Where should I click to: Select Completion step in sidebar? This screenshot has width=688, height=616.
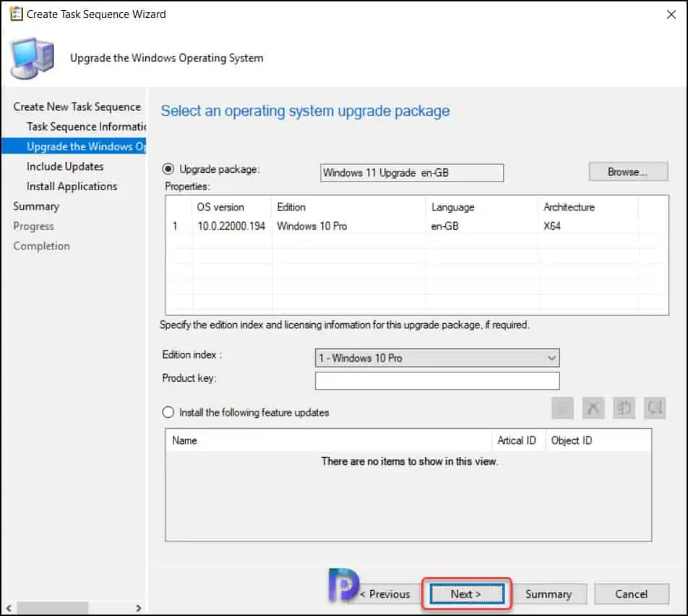(x=41, y=246)
